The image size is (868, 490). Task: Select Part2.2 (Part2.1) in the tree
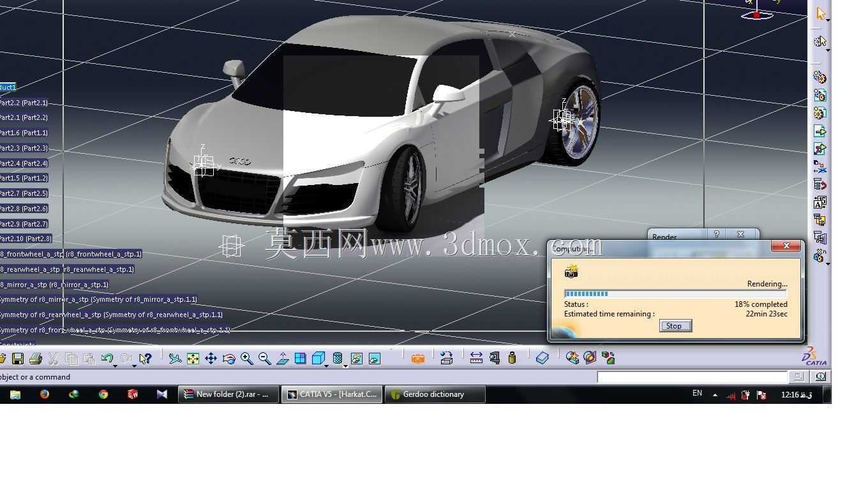[x=24, y=103]
